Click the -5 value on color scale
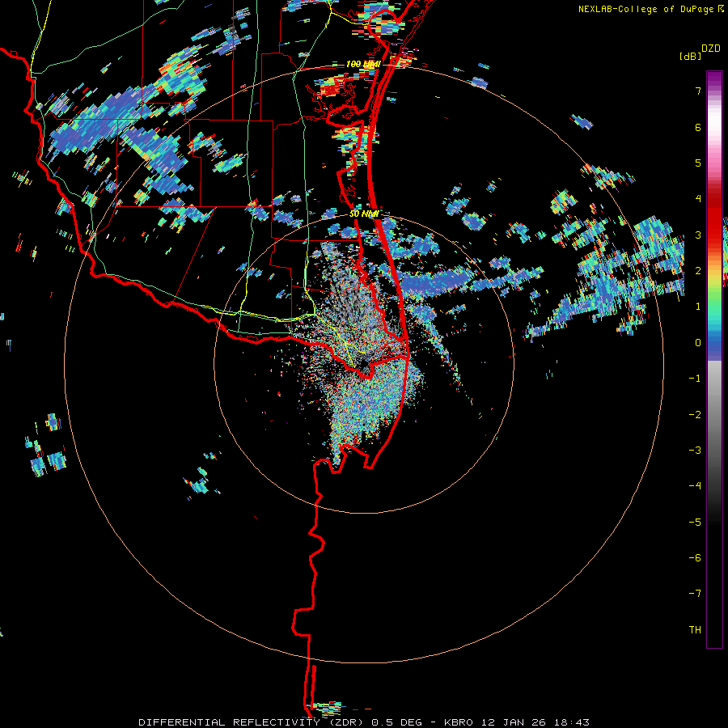 pyautogui.click(x=695, y=523)
